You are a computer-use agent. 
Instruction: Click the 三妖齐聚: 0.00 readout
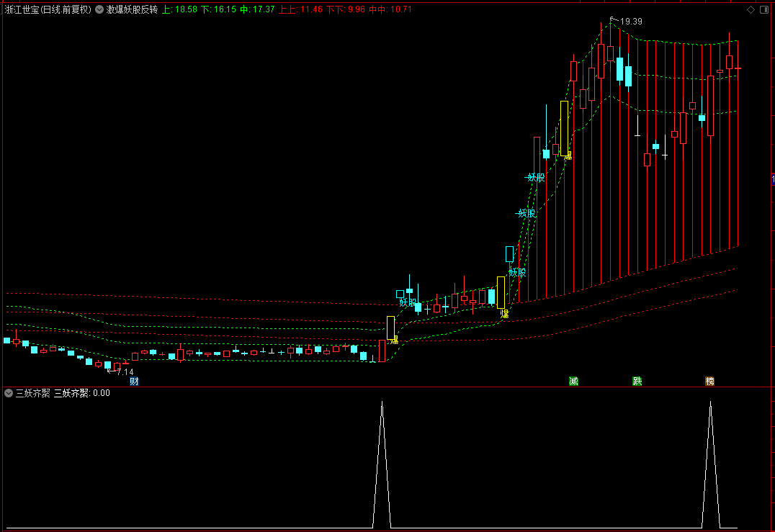[x=82, y=393]
